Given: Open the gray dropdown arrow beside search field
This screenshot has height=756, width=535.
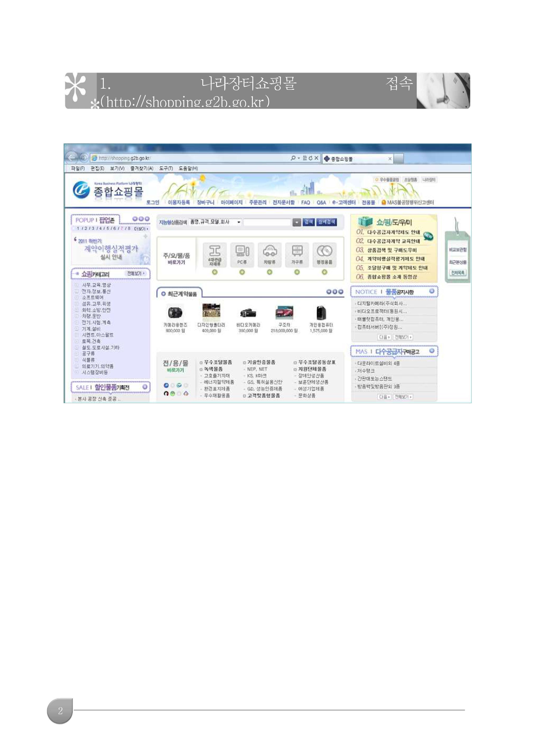Looking at the screenshot, I should pyautogui.click(x=297, y=222).
